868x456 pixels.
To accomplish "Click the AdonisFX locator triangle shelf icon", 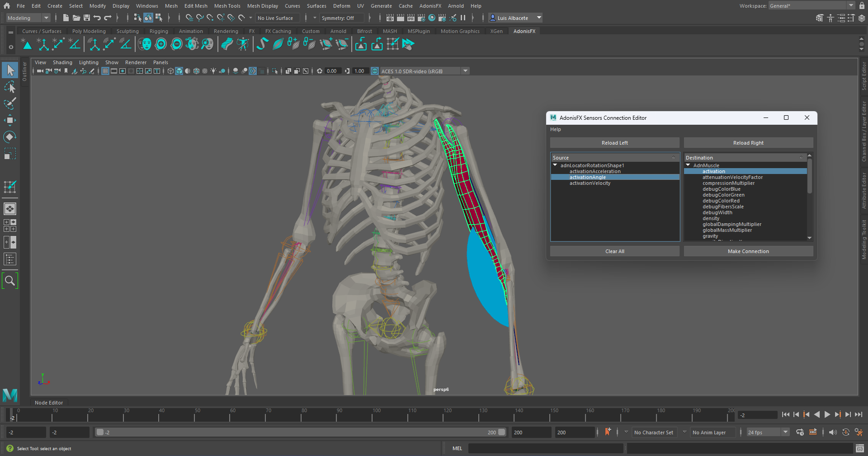I will point(27,44).
